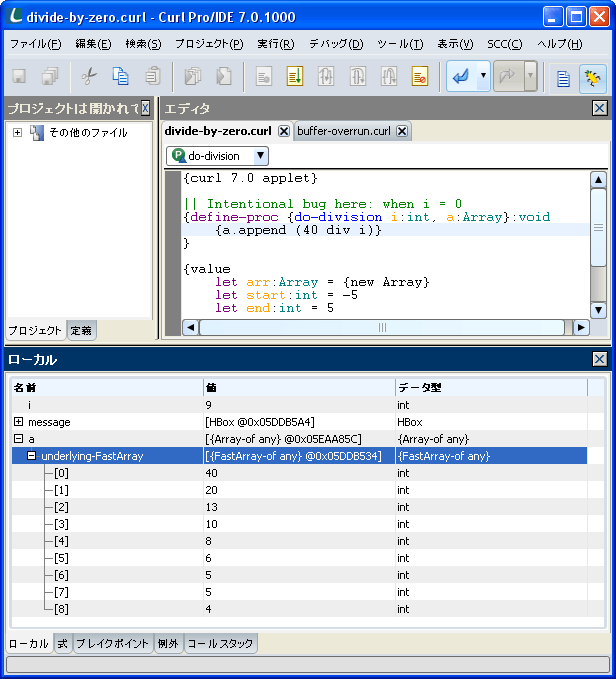Toggle the debug bug icon in toolbar
This screenshot has height=679, width=616.
click(x=593, y=78)
